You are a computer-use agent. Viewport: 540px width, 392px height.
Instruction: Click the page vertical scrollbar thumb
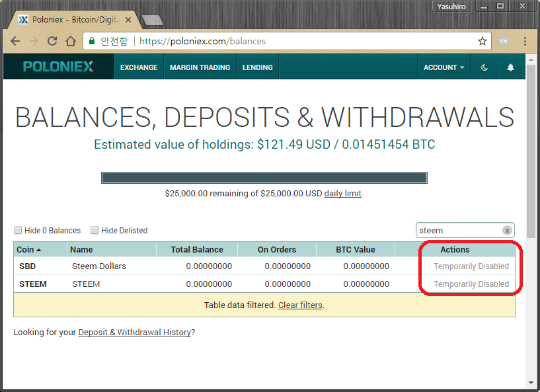531,151
